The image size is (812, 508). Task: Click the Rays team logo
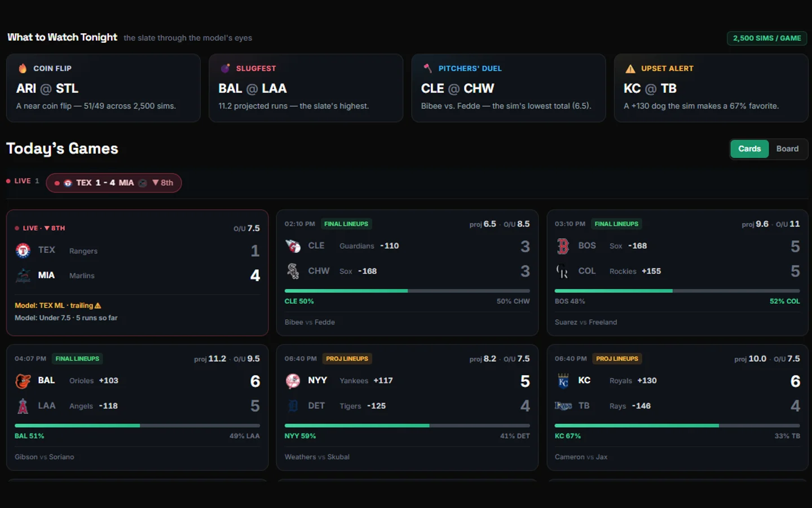563,406
